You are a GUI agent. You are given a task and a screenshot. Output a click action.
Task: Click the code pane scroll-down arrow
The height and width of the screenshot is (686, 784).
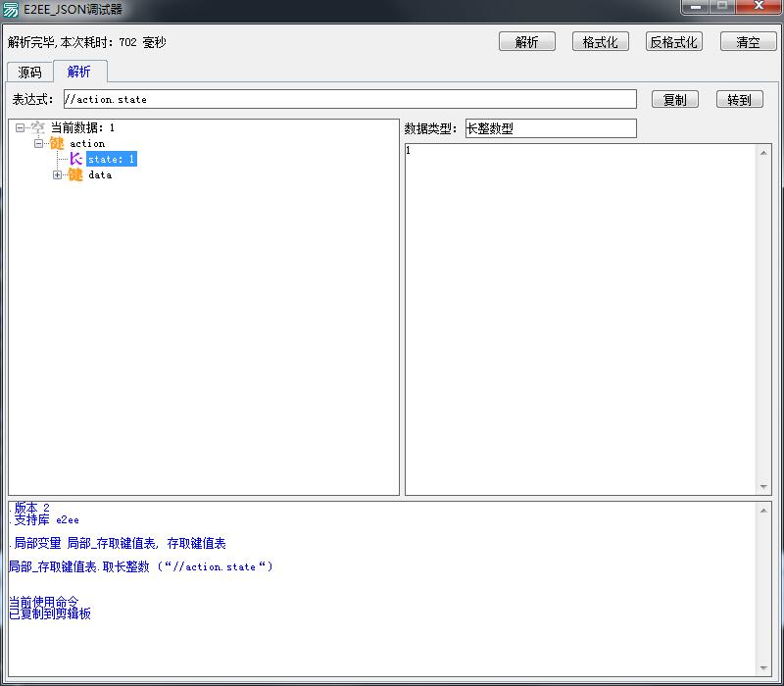click(763, 668)
